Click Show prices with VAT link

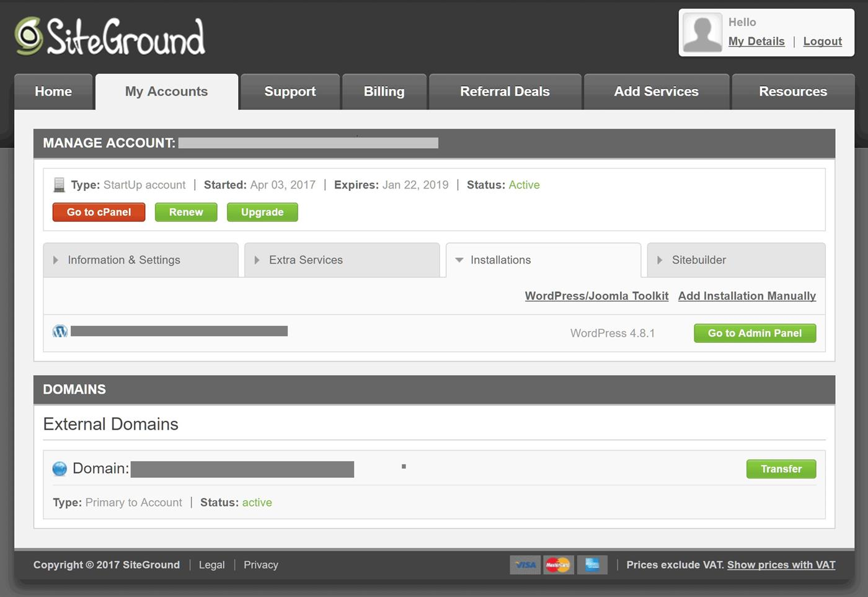[781, 565]
